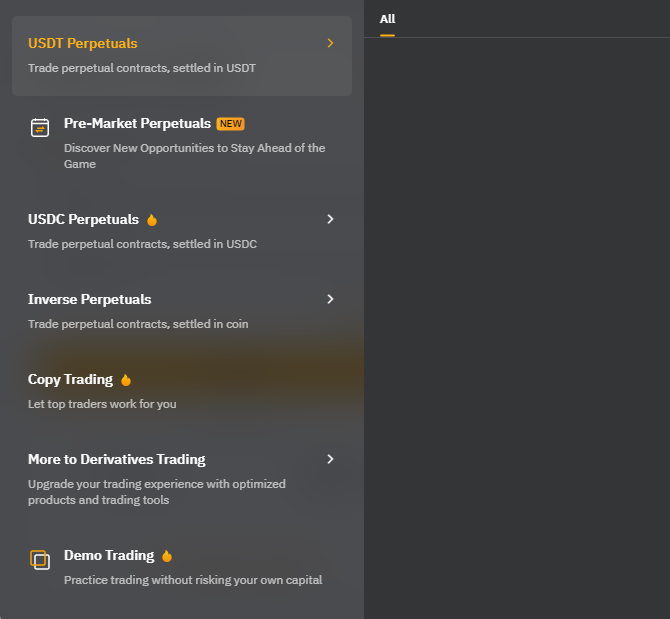
Task: Open the USDT Perpetuals menu entry
Action: (182, 56)
